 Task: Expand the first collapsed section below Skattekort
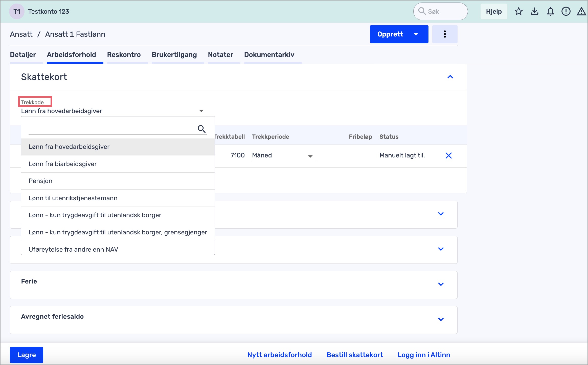[441, 214]
